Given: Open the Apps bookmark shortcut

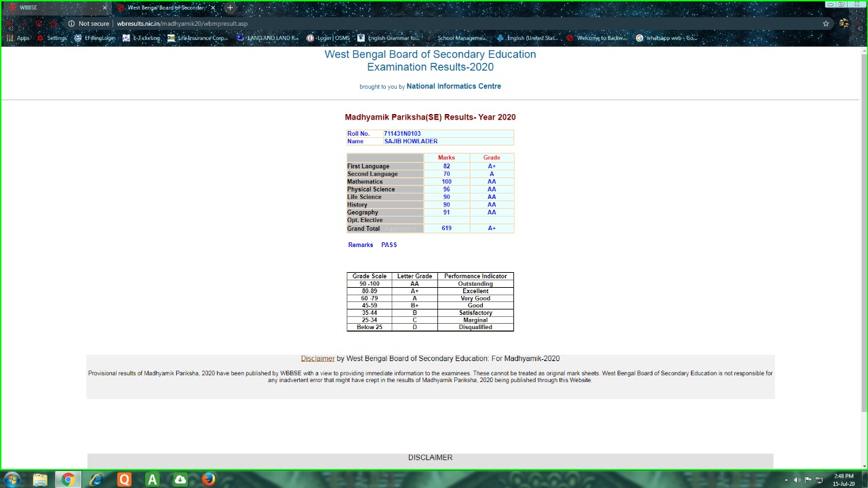Looking at the screenshot, I should [18, 38].
